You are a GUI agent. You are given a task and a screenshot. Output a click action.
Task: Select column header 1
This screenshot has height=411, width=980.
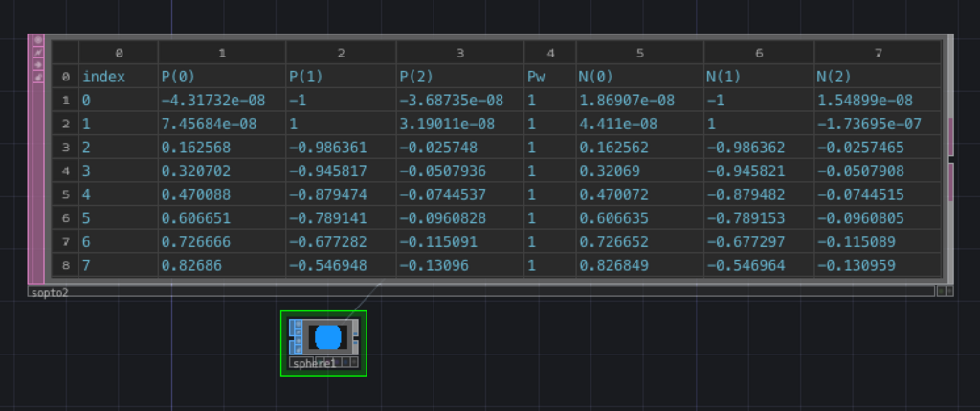(222, 54)
